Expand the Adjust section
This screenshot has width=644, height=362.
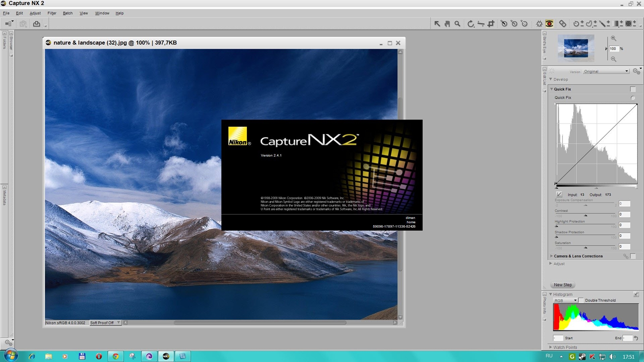point(551,263)
